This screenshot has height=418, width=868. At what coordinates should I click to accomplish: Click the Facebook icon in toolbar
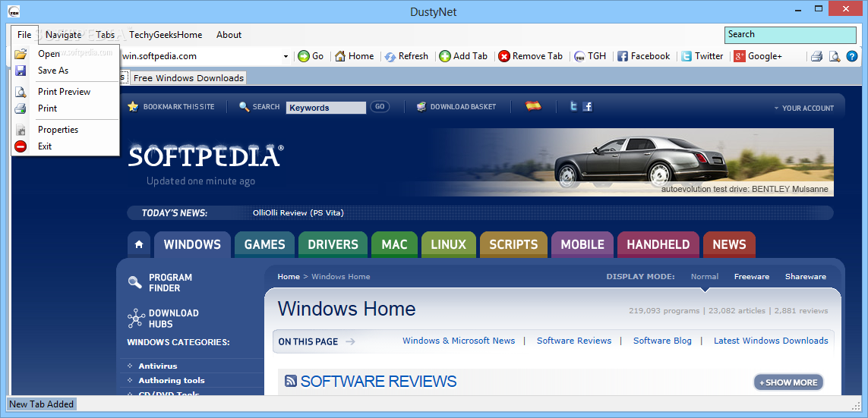(623, 56)
